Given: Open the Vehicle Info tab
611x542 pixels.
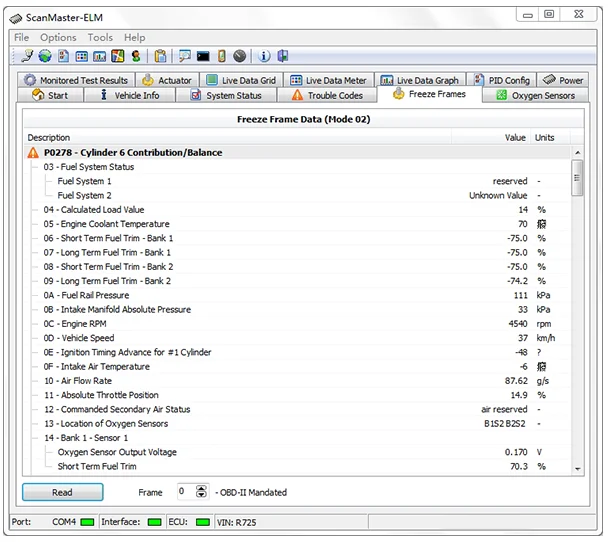Looking at the screenshot, I should 130,95.
